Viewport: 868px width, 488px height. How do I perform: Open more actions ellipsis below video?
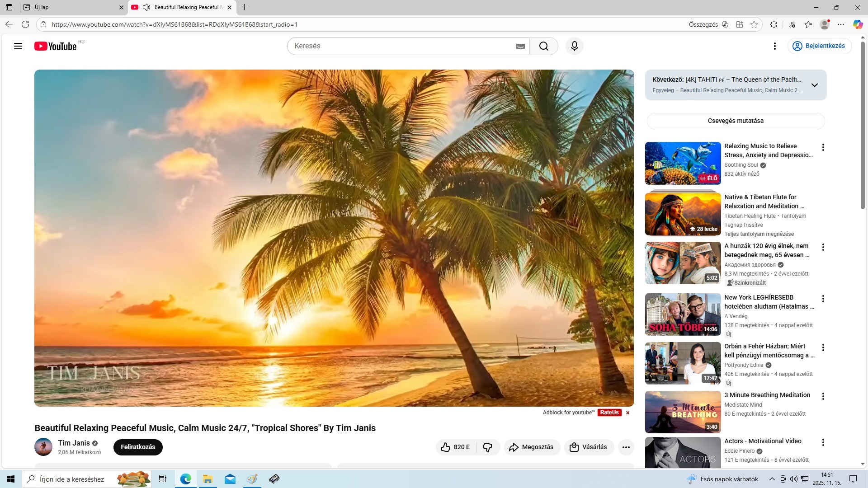click(x=626, y=447)
